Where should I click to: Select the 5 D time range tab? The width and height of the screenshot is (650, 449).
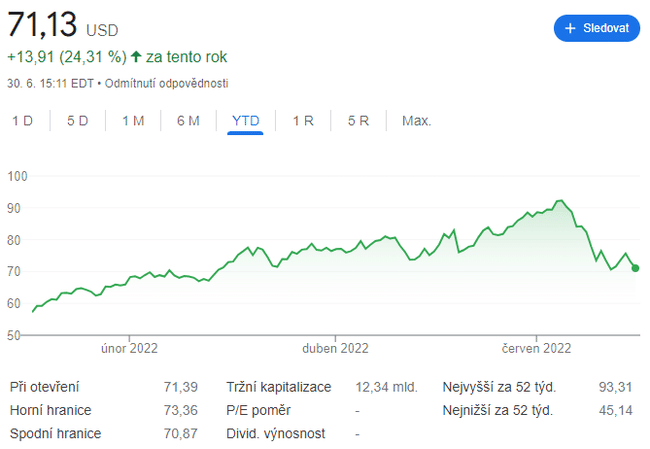[78, 121]
